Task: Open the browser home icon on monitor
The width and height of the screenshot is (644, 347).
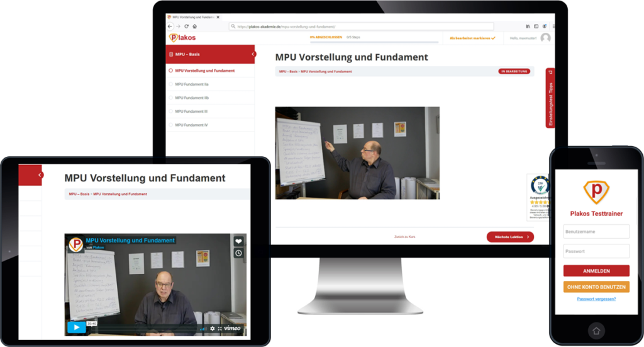Action: (x=195, y=26)
